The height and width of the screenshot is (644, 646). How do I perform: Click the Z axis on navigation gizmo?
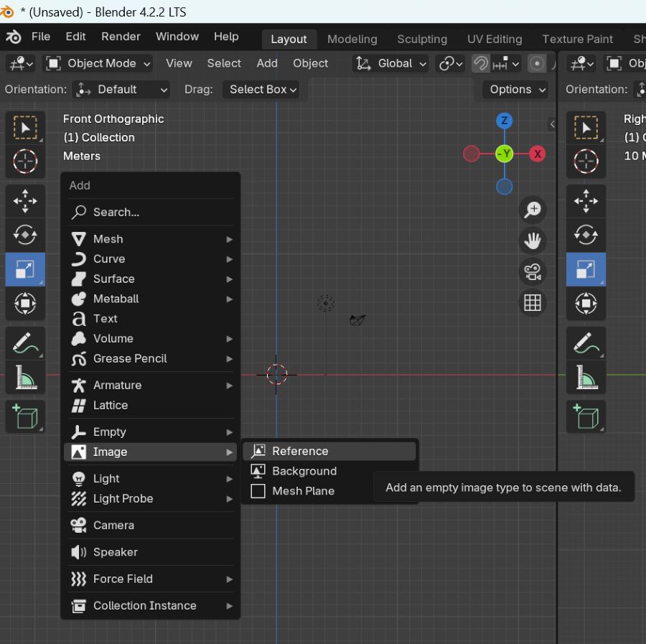coord(505,121)
